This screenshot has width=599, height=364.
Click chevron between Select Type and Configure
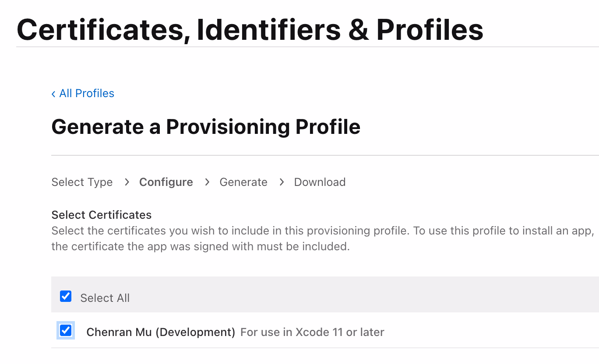pos(127,182)
